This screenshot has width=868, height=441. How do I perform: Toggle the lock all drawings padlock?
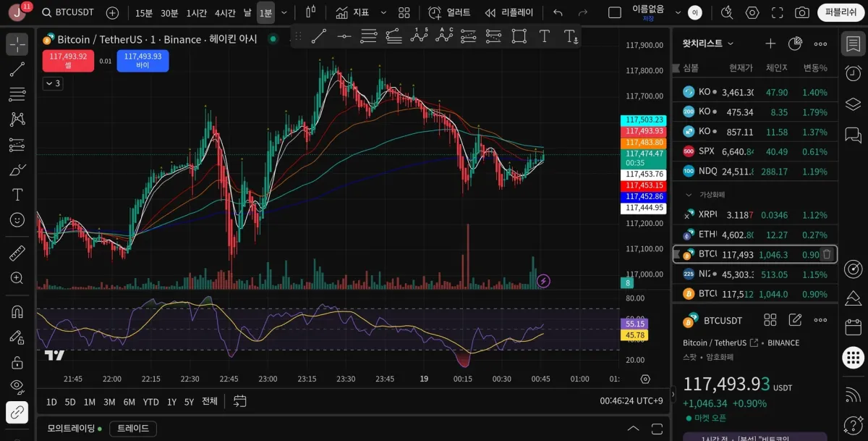17,362
